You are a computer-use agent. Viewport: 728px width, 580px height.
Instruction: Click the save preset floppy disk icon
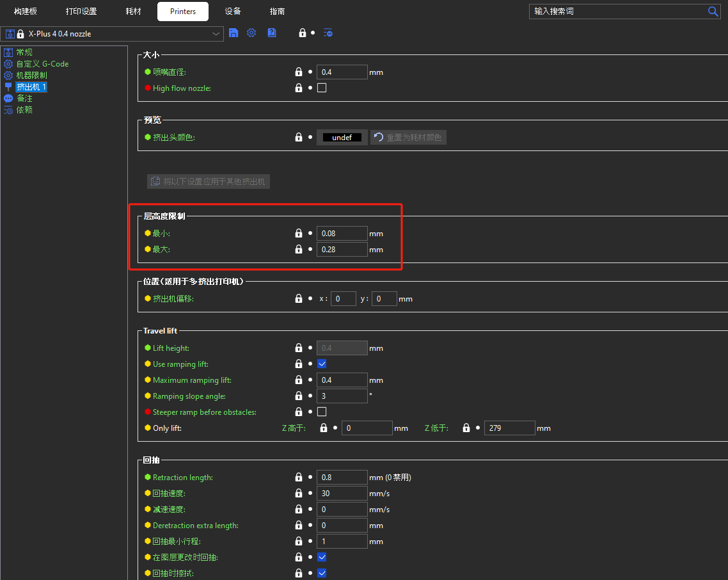(x=233, y=33)
